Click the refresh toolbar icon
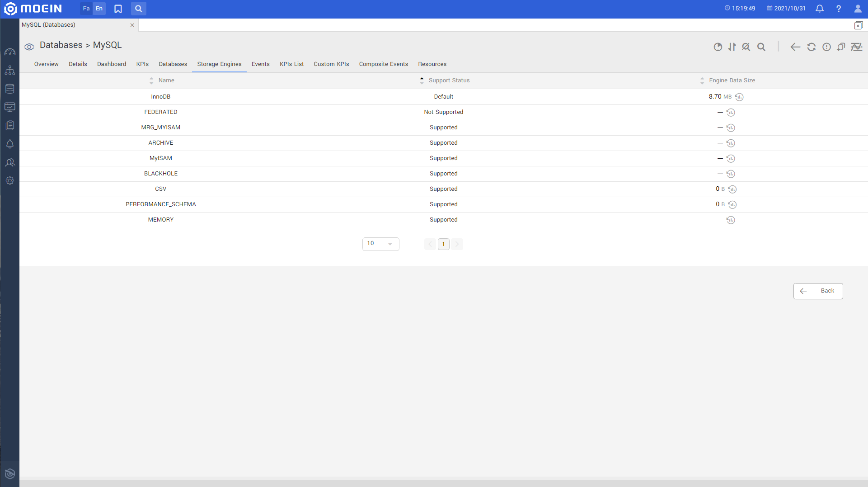Viewport: 868px width, 487px height. click(x=812, y=47)
